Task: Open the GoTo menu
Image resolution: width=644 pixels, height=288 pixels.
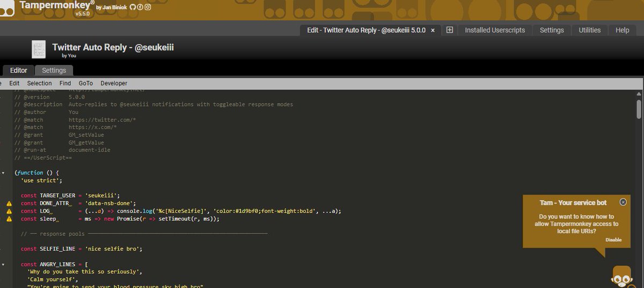Action: tap(86, 83)
